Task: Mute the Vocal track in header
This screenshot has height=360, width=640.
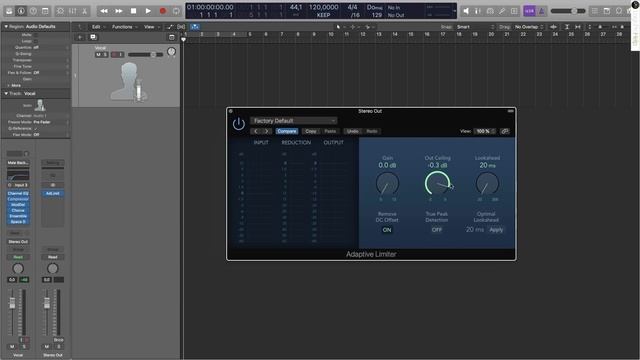Action: (x=98, y=54)
